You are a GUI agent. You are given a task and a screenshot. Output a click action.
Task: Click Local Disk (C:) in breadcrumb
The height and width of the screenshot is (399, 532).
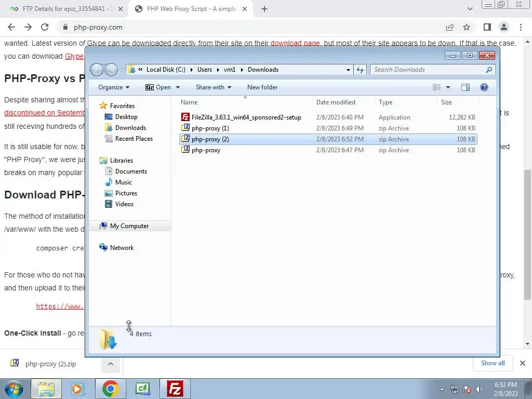[x=166, y=70]
